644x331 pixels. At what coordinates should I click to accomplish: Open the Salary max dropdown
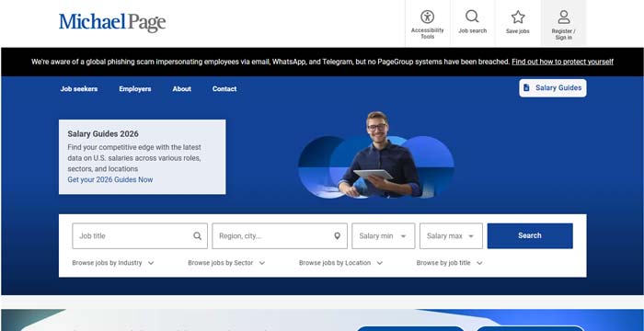451,235
